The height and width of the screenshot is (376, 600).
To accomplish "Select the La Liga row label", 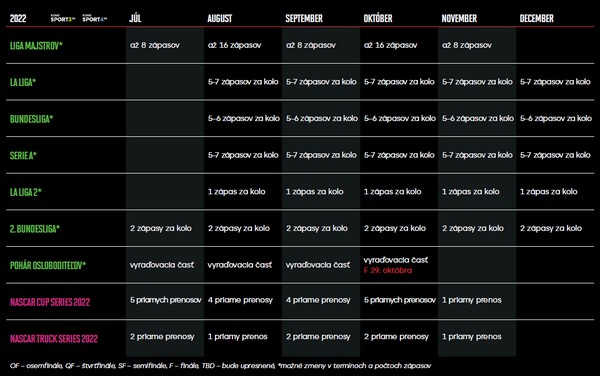I will pos(23,82).
